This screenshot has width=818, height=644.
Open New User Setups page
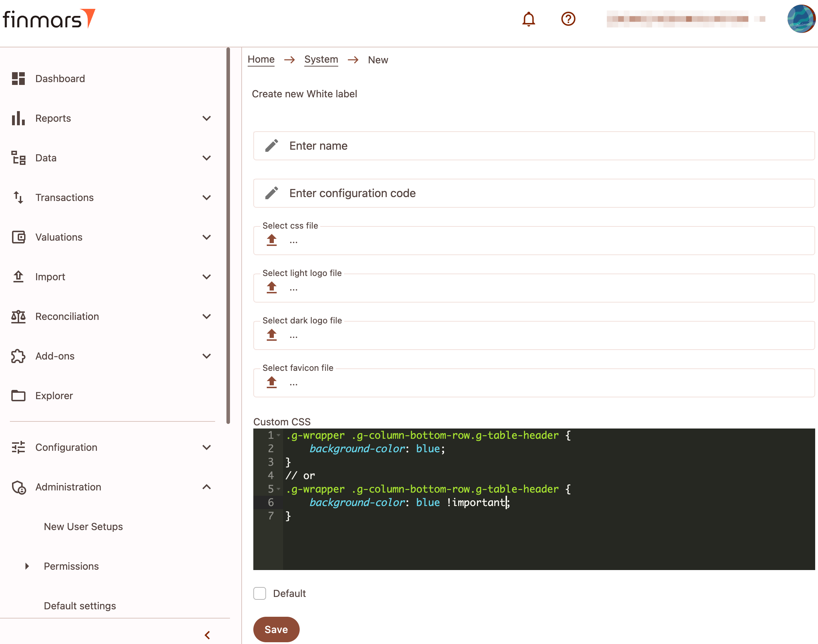83,527
